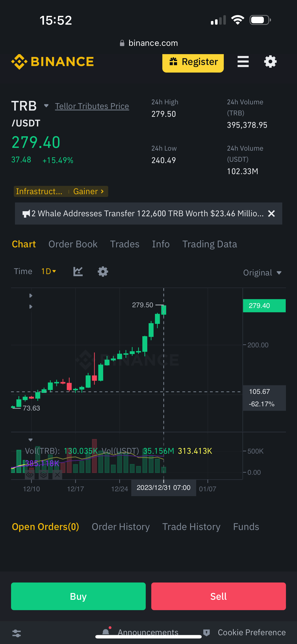Click the purple 385.118K volume MA value
The width and height of the screenshot is (297, 644).
point(42,463)
